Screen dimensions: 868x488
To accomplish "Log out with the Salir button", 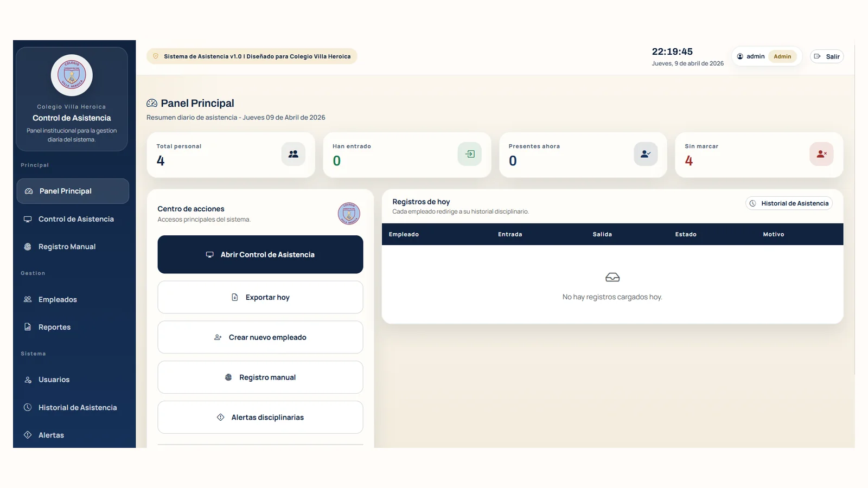I will 827,56.
